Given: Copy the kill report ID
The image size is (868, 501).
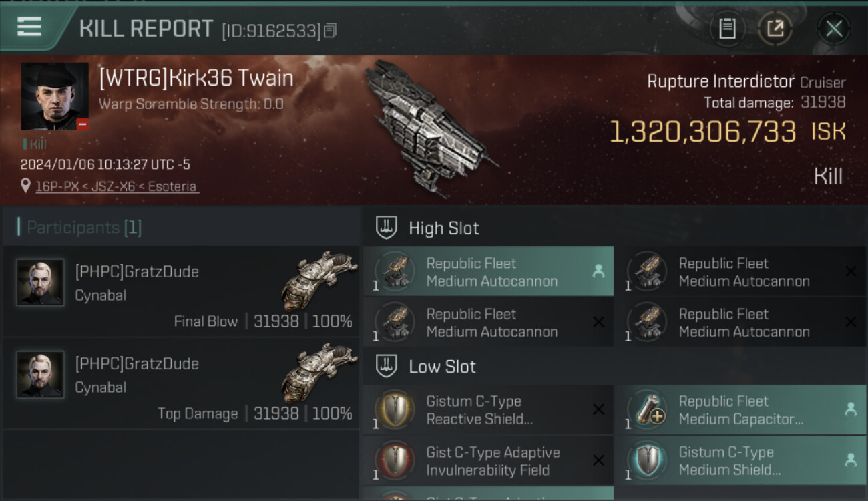Looking at the screenshot, I should (331, 31).
